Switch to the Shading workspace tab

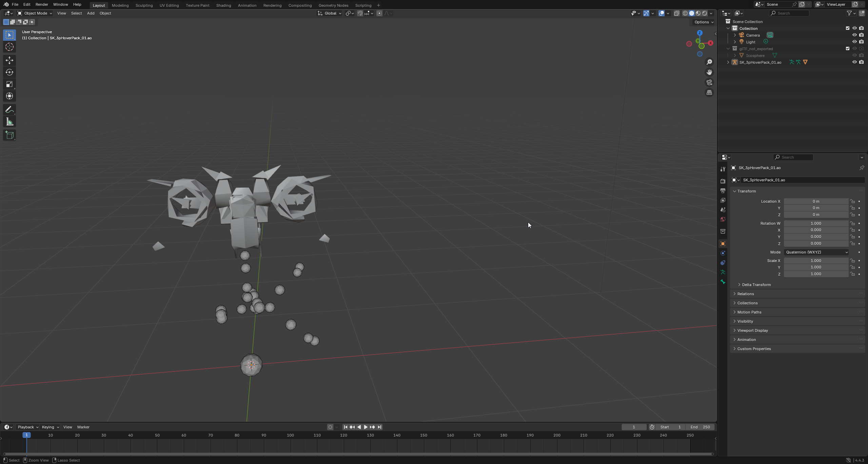tap(223, 5)
